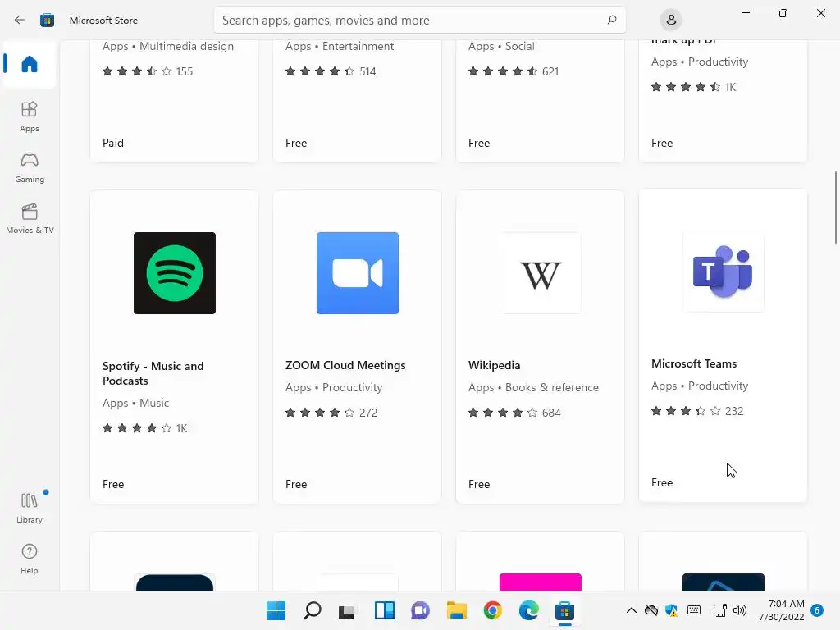
Task: Open Gaming section in sidebar
Action: click(30, 168)
